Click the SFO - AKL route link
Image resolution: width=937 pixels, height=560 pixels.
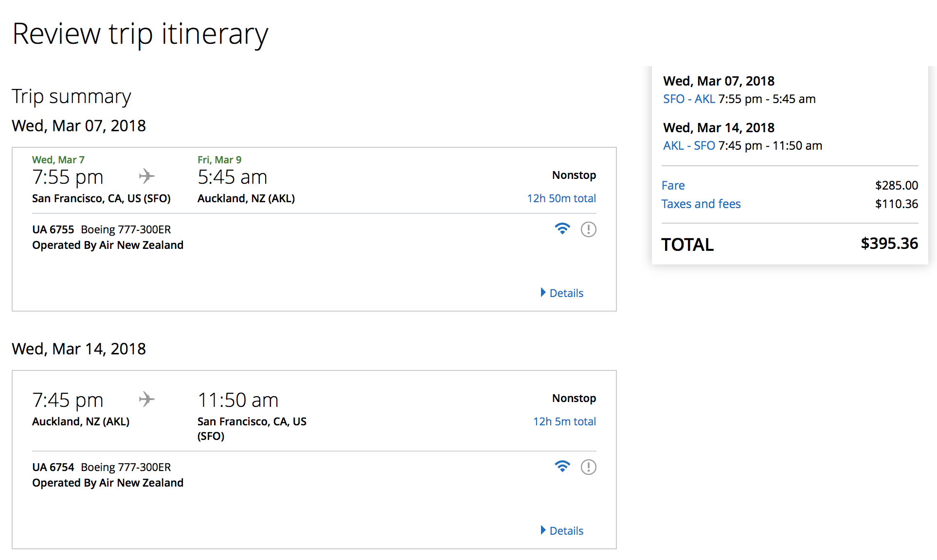(689, 99)
